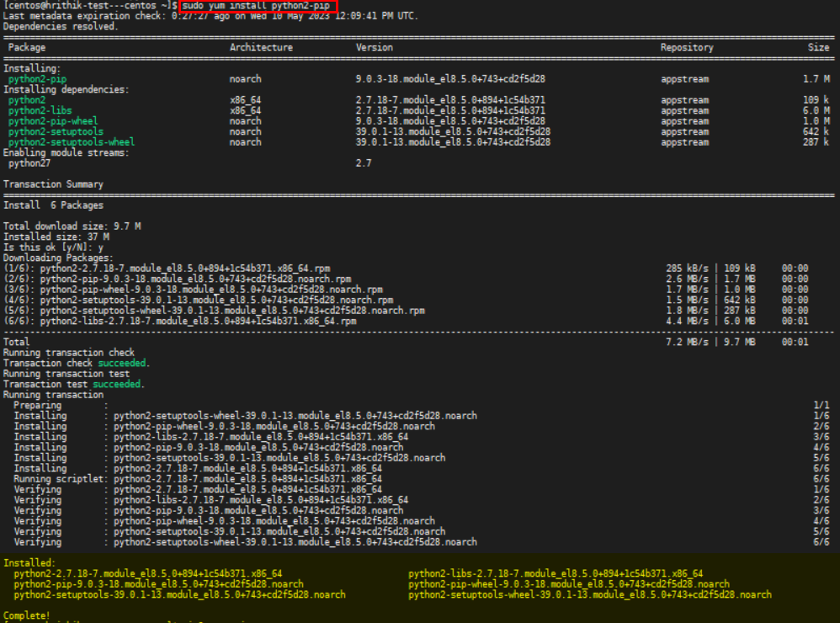Click the 'Is this ok [y/N]: y' prompt
The image size is (840, 623).
pos(54,248)
